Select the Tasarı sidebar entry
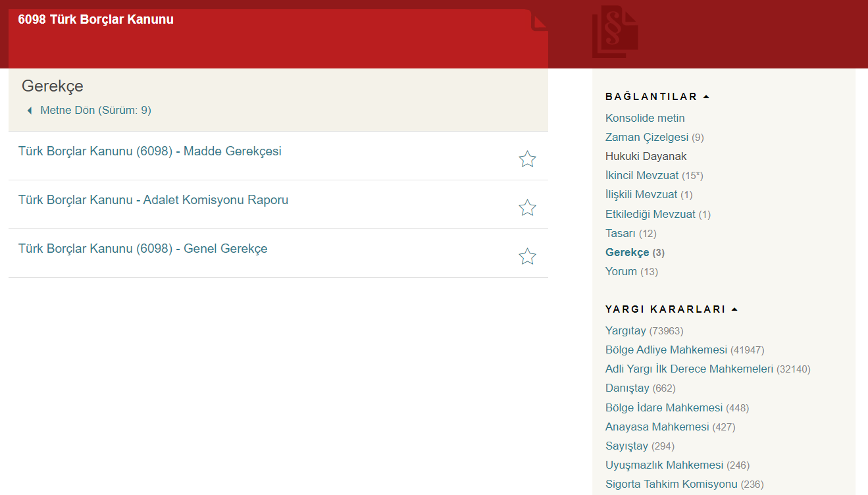Image resolution: width=868 pixels, height=495 pixels. point(621,234)
